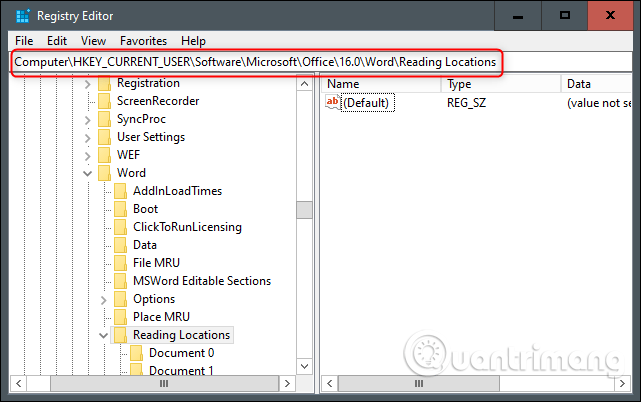Open the View menu

(93, 41)
